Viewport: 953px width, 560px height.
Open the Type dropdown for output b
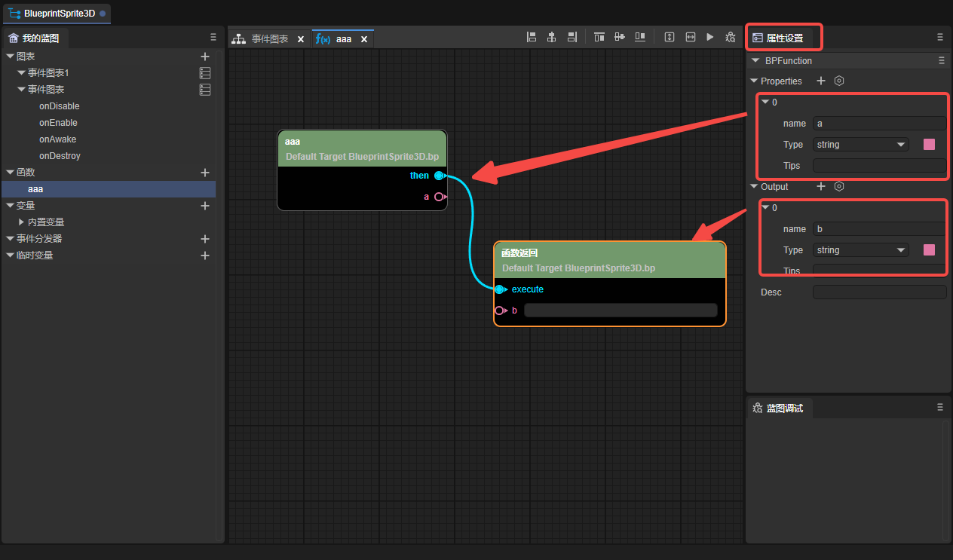(861, 250)
